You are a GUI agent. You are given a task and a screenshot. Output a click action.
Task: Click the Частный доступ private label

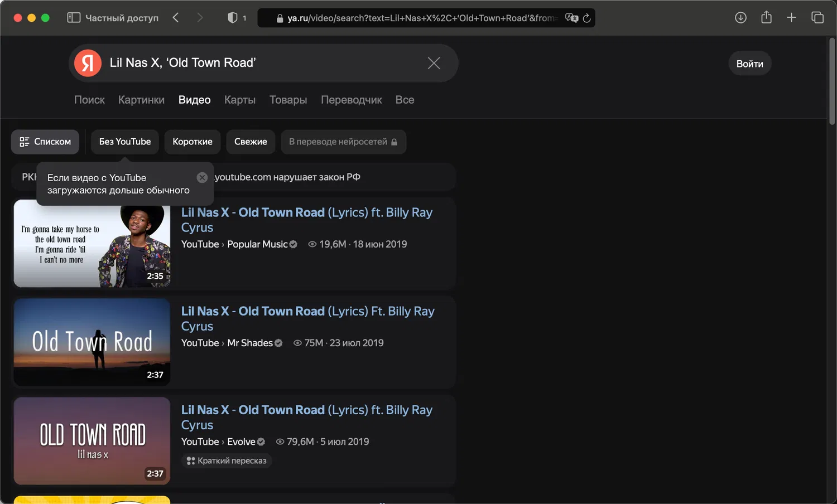point(122,18)
